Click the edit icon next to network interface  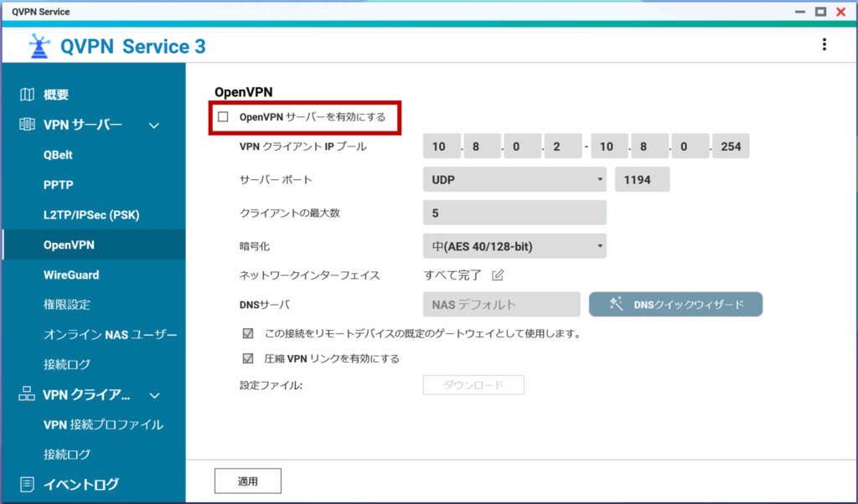click(x=498, y=275)
